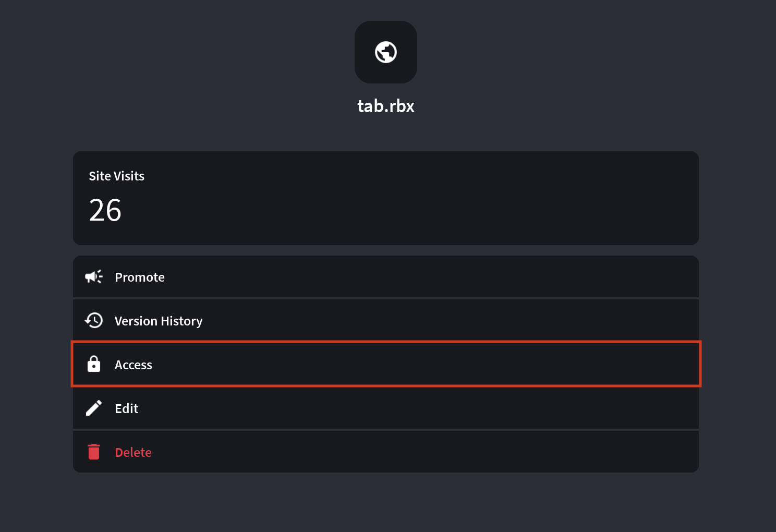Click the Version History clock icon

point(94,320)
